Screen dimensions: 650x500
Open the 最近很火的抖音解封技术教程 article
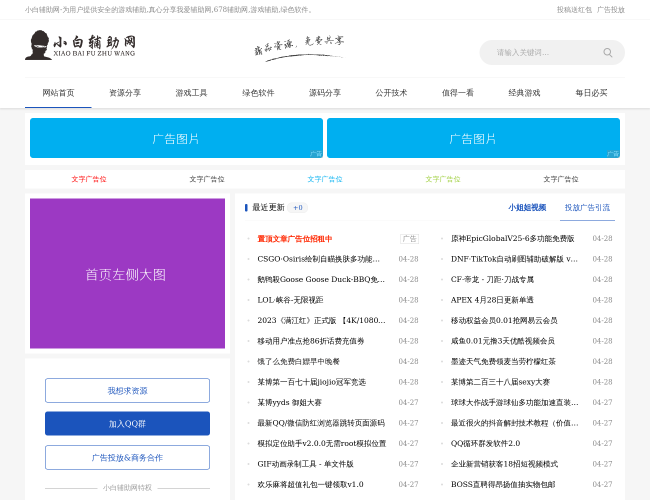(x=515, y=423)
